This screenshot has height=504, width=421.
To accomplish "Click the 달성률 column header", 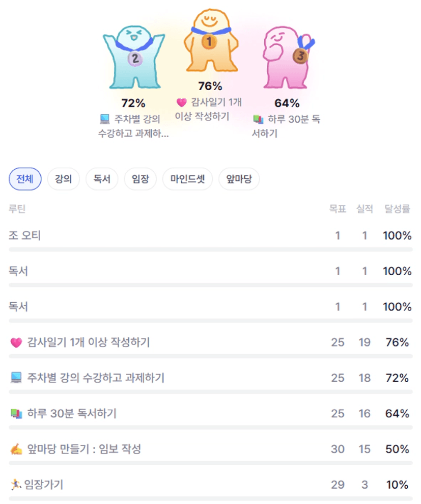I will click(398, 209).
